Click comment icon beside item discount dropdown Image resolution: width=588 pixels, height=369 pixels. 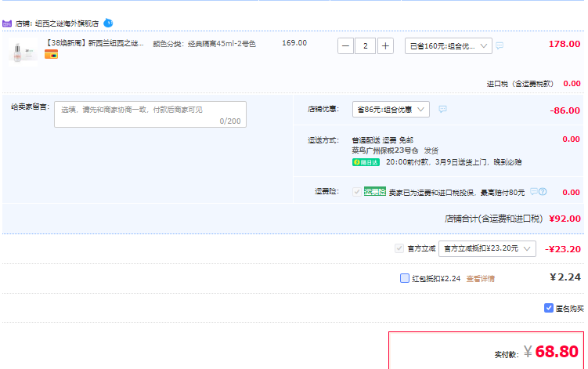500,45
